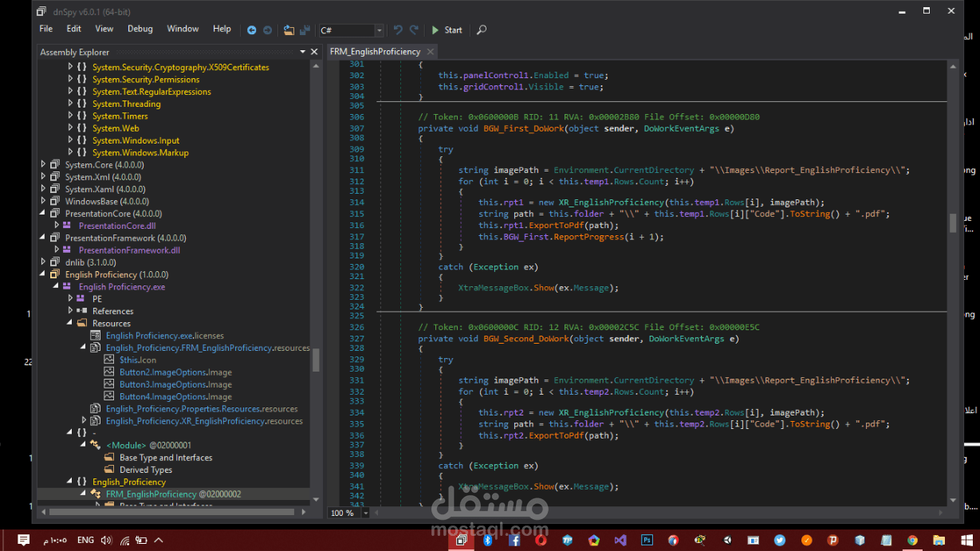Select the FRM_EnglishProficiency document tab
Image resolution: width=980 pixels, height=551 pixels.
(375, 51)
